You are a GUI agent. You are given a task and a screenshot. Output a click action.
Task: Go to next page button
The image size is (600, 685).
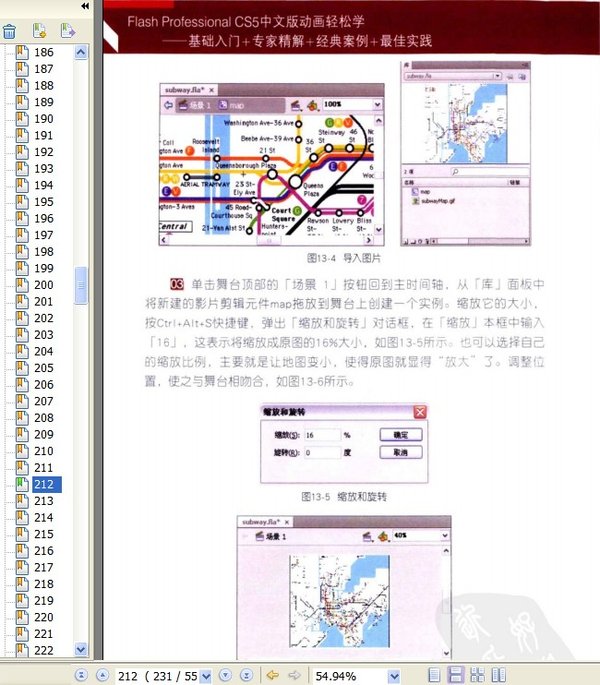pyautogui.click(x=225, y=675)
